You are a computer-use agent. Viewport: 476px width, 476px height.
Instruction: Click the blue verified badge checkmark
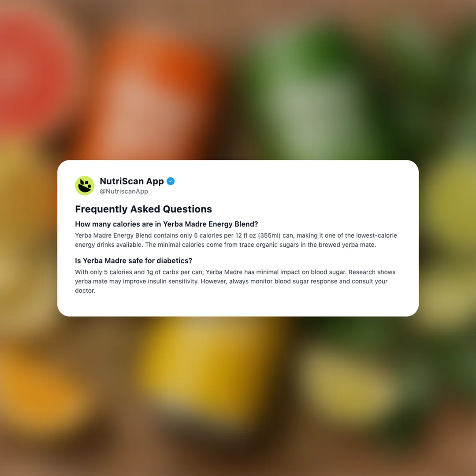point(171,181)
